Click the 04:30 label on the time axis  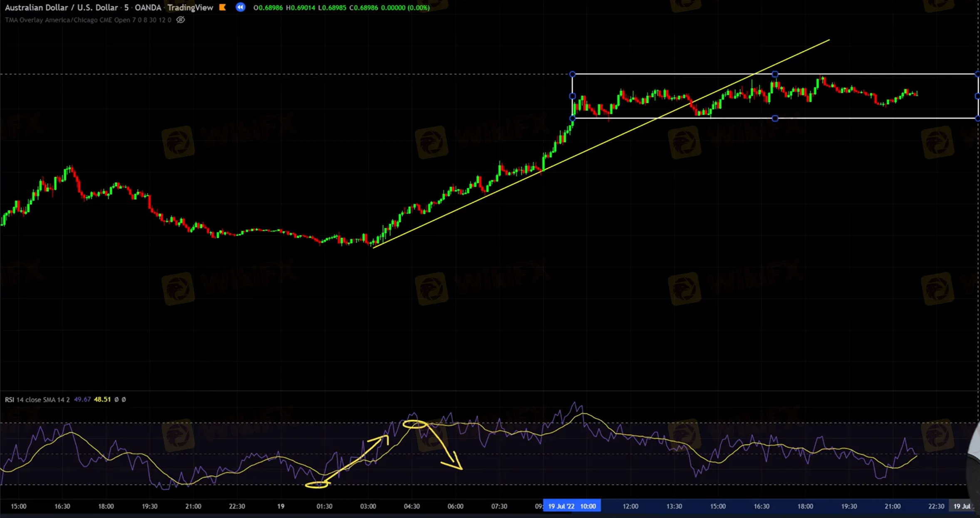pos(412,506)
